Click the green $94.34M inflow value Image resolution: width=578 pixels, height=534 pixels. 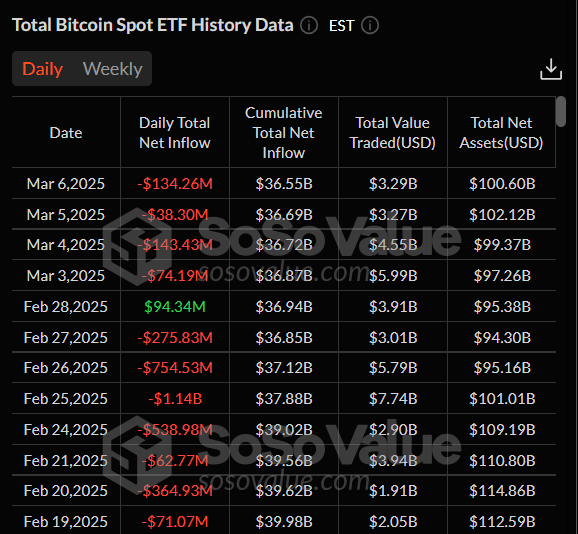coord(175,307)
